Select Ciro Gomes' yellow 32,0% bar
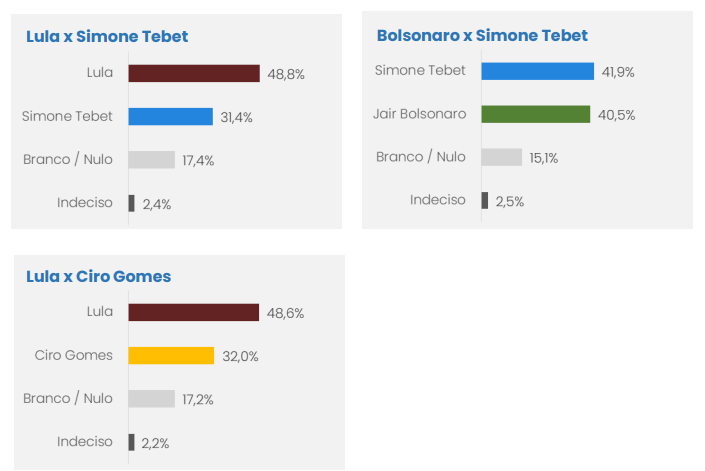705x471 pixels. tap(171, 355)
